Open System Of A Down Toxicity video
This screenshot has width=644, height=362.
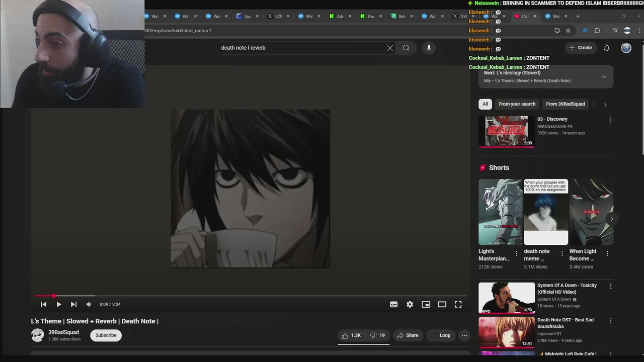(506, 298)
